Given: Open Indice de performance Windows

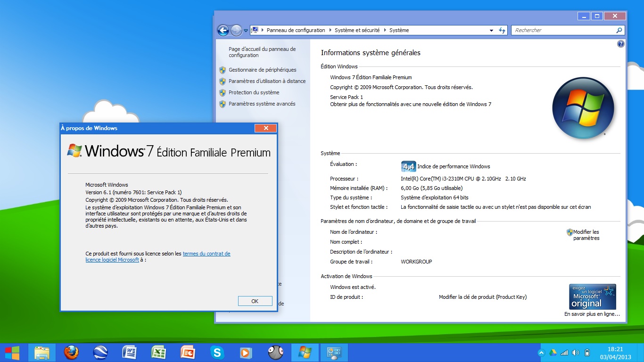Looking at the screenshot, I should 454,166.
